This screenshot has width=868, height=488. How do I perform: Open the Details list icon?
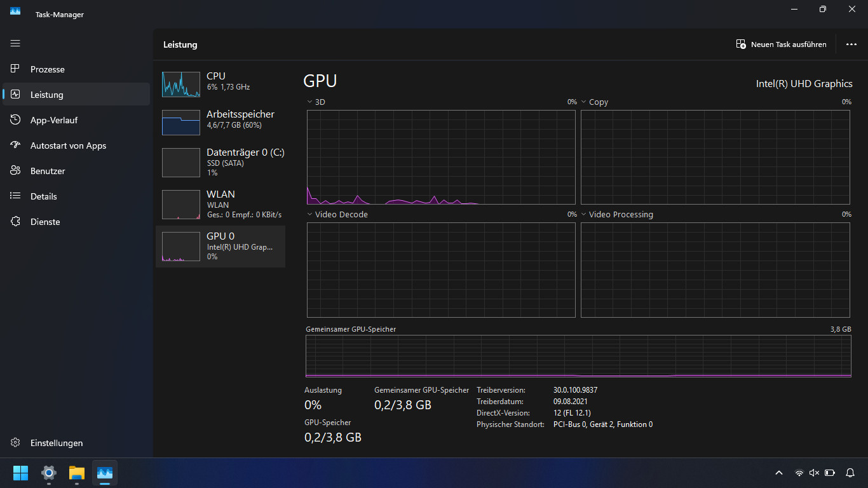click(x=15, y=196)
